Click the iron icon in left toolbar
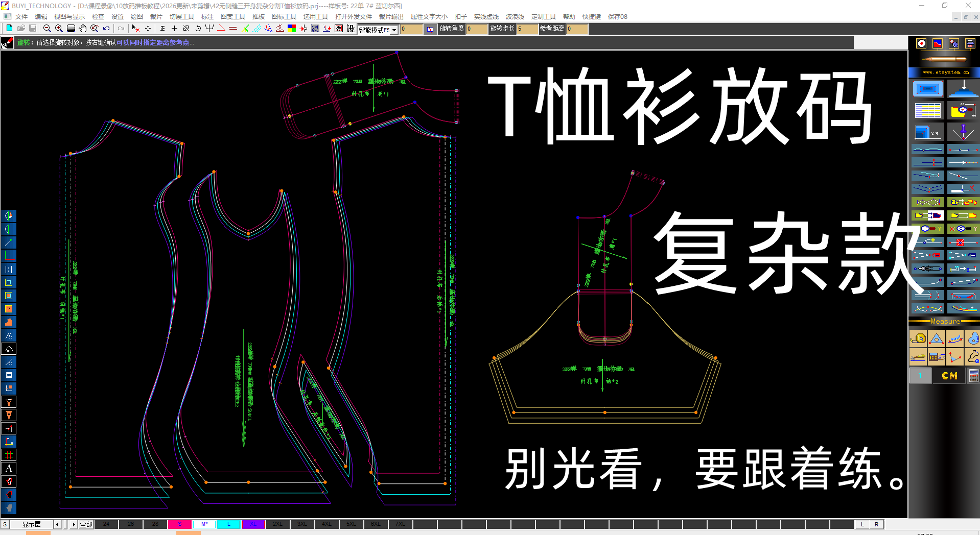This screenshot has height=535, width=980. pos(9,322)
